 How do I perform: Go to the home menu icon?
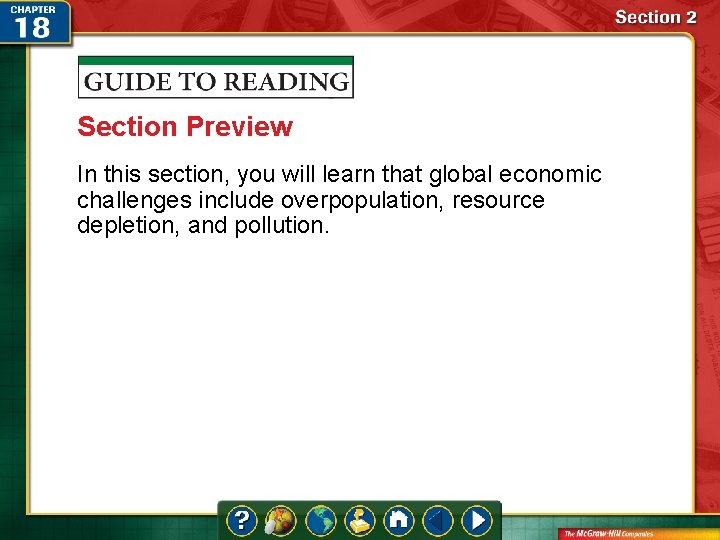tap(399, 521)
